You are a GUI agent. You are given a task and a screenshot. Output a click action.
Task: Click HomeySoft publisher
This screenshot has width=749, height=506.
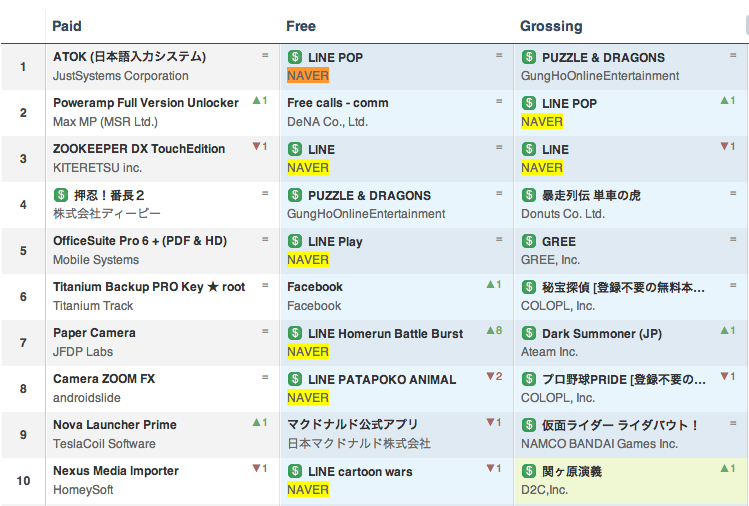83,490
